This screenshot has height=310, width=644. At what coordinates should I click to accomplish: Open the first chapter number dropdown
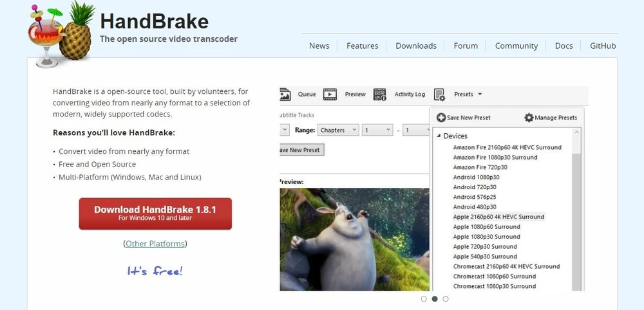[x=377, y=131]
